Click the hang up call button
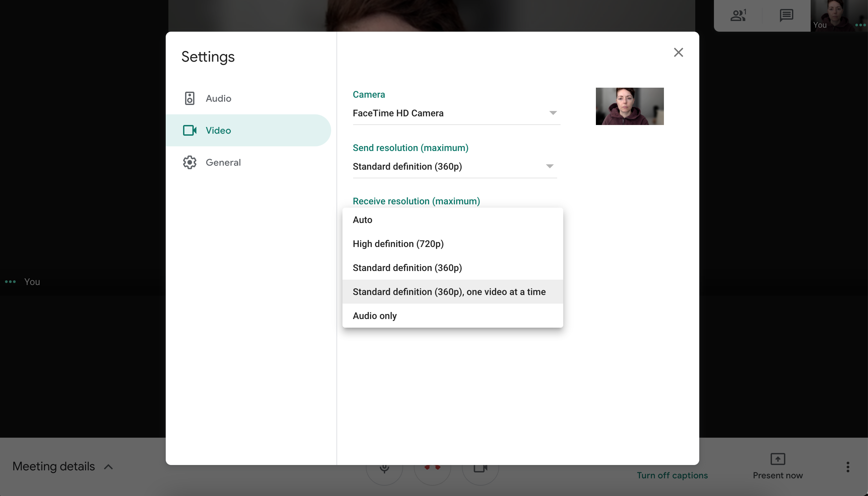The image size is (868, 496). click(x=432, y=475)
